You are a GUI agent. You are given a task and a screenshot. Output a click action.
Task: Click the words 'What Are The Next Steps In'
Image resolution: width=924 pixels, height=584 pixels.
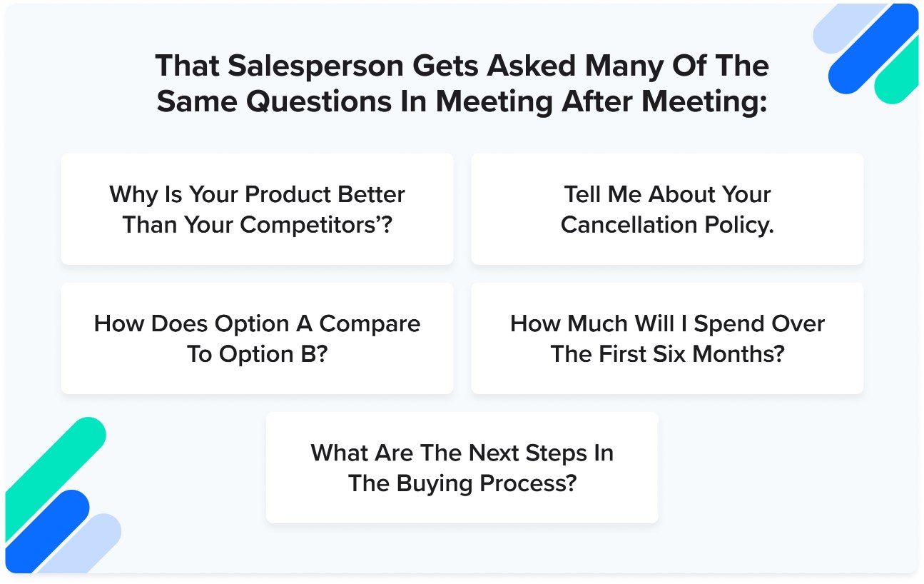(462, 453)
